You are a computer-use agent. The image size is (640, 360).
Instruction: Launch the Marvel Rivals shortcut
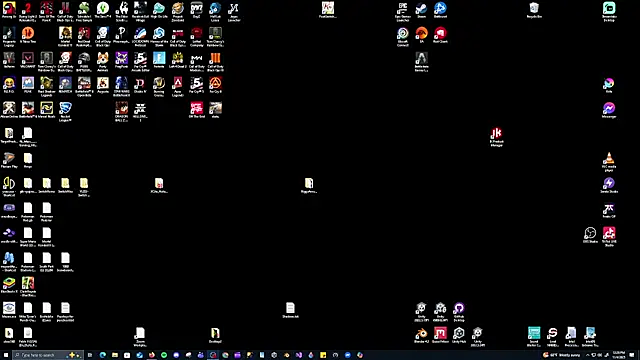pos(47,110)
